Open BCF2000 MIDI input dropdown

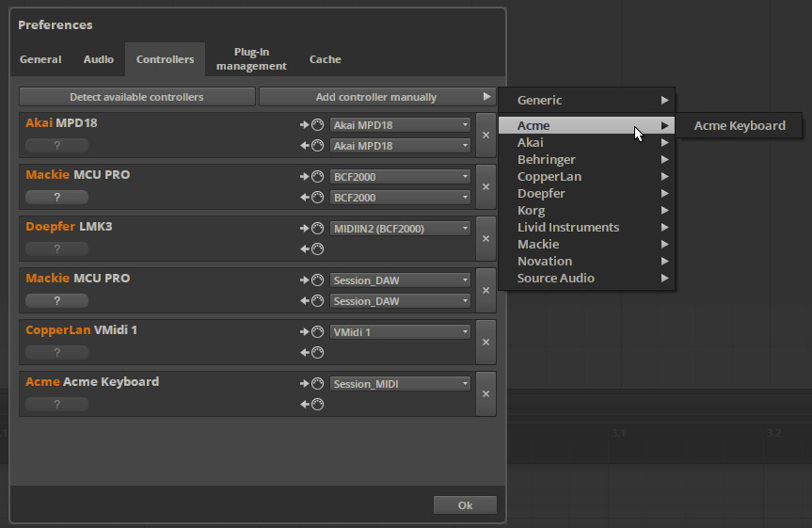coord(400,177)
